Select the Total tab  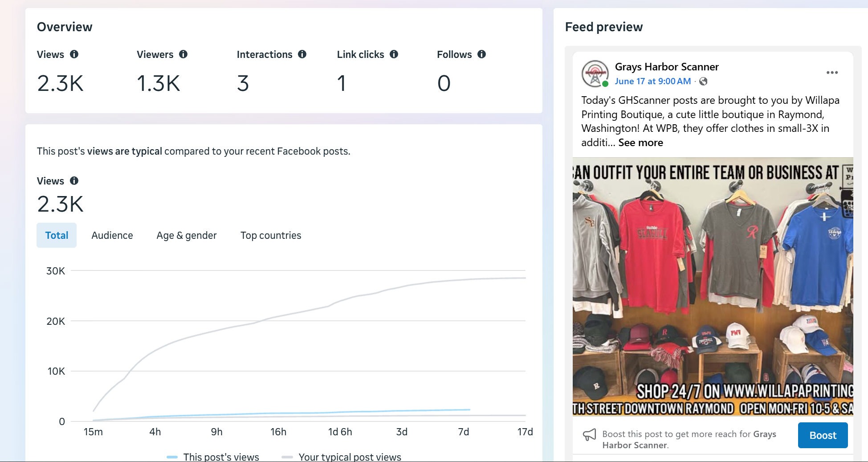(57, 235)
